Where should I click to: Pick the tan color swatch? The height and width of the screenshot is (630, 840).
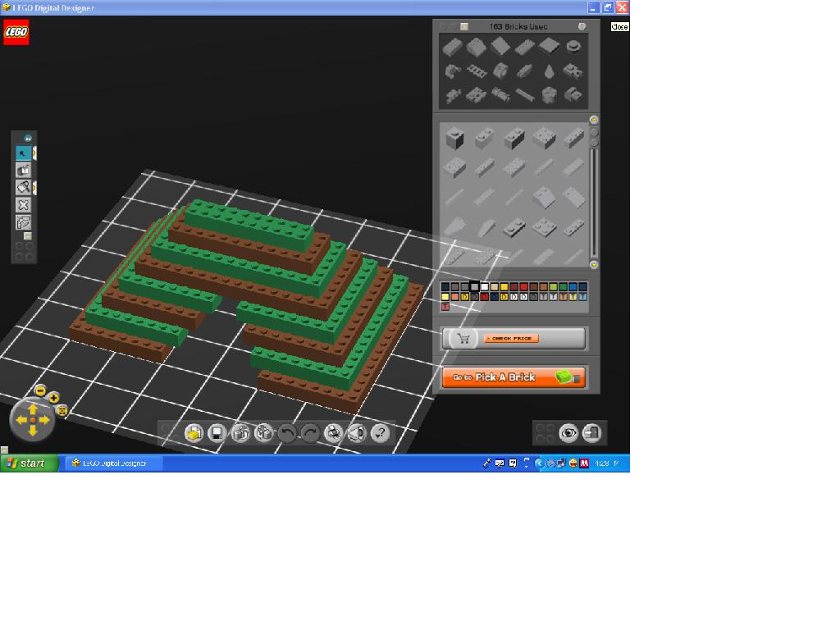click(x=495, y=287)
